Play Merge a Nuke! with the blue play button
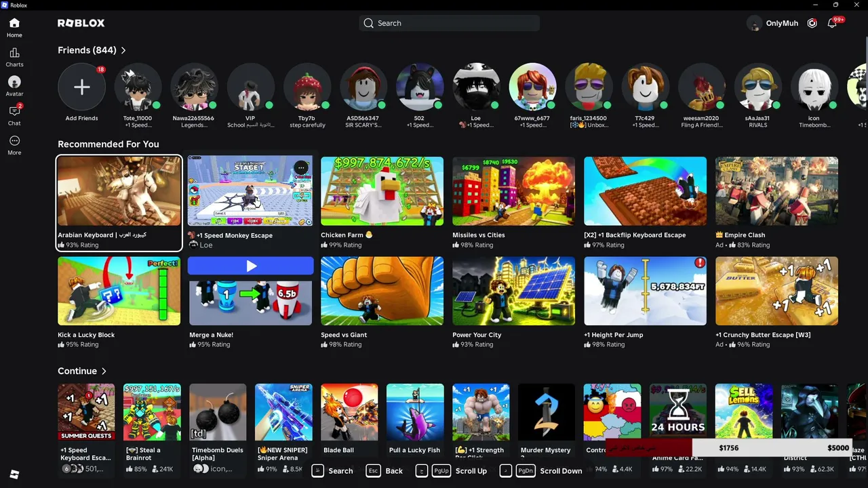This screenshot has width=868, height=488. (251, 266)
